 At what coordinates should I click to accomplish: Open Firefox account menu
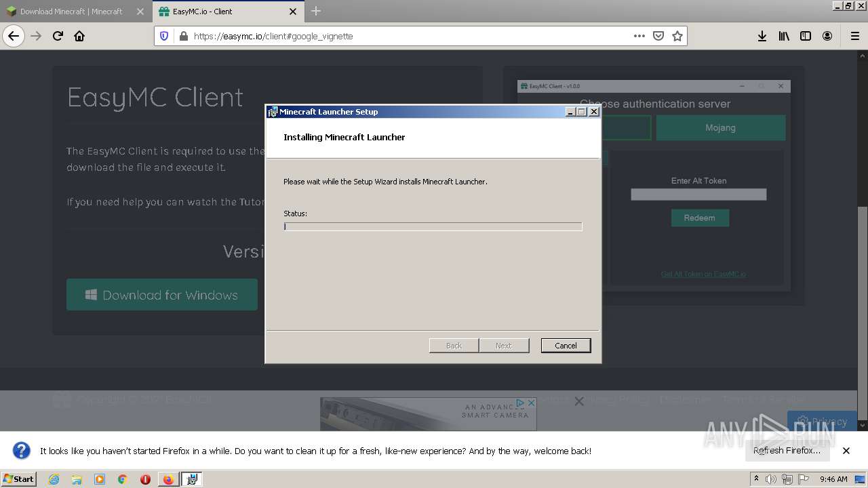tap(827, 36)
